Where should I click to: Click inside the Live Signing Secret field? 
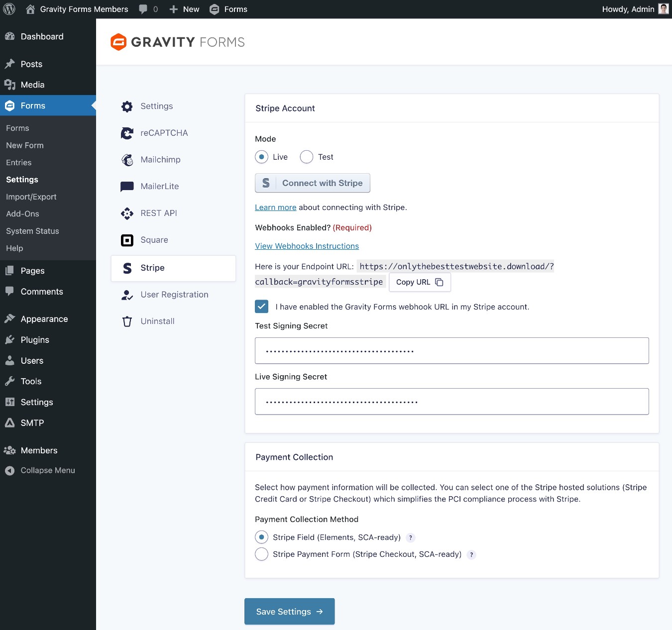pyautogui.click(x=451, y=401)
